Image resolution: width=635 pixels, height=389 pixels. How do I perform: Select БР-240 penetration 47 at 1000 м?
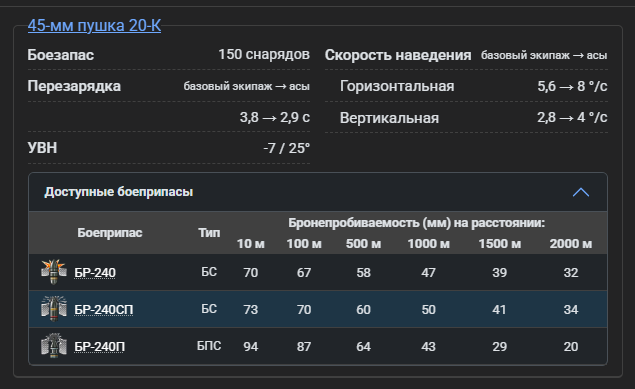[428, 272]
